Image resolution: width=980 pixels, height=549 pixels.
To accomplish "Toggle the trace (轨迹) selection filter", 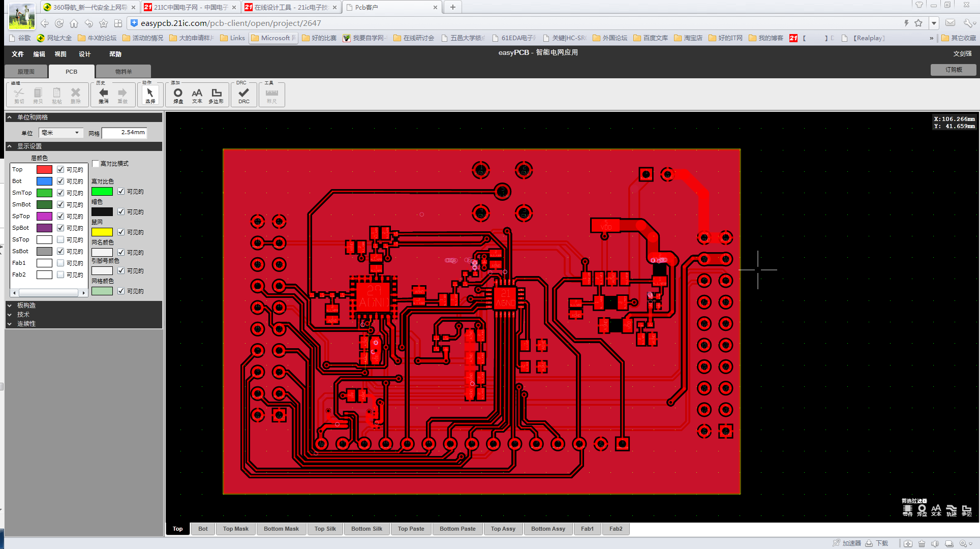I will (952, 510).
